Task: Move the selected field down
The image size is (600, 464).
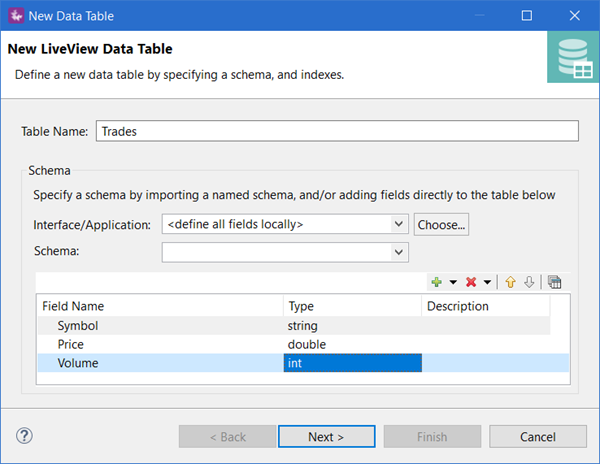Action: click(529, 282)
